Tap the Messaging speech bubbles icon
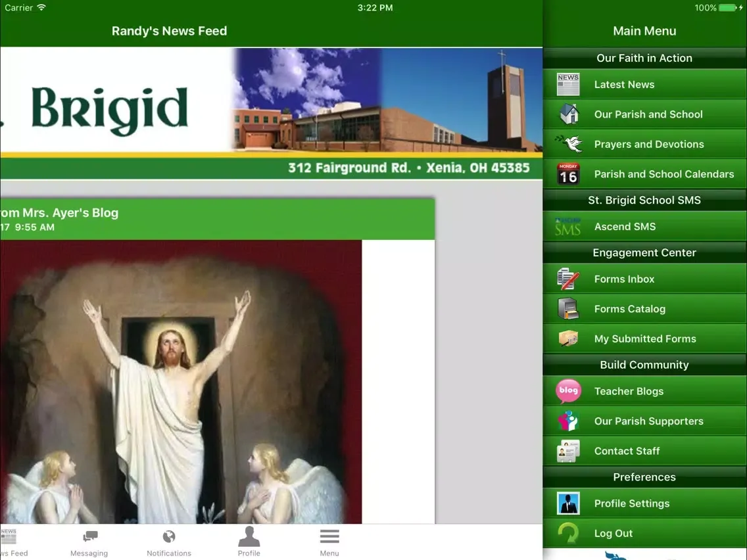747x560 pixels. (x=89, y=536)
